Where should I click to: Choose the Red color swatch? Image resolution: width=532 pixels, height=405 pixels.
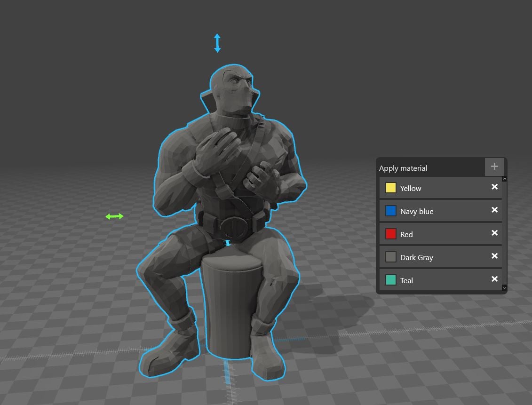[390, 234]
